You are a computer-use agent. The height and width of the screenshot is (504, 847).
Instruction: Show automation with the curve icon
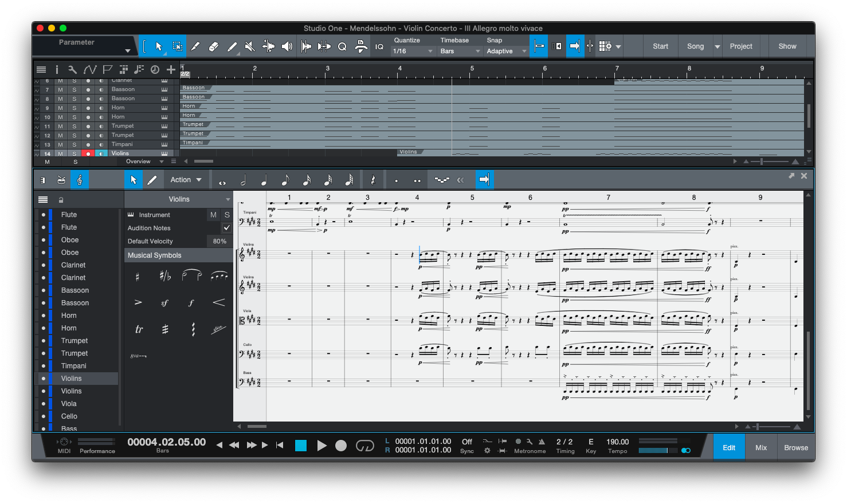pyautogui.click(x=90, y=70)
